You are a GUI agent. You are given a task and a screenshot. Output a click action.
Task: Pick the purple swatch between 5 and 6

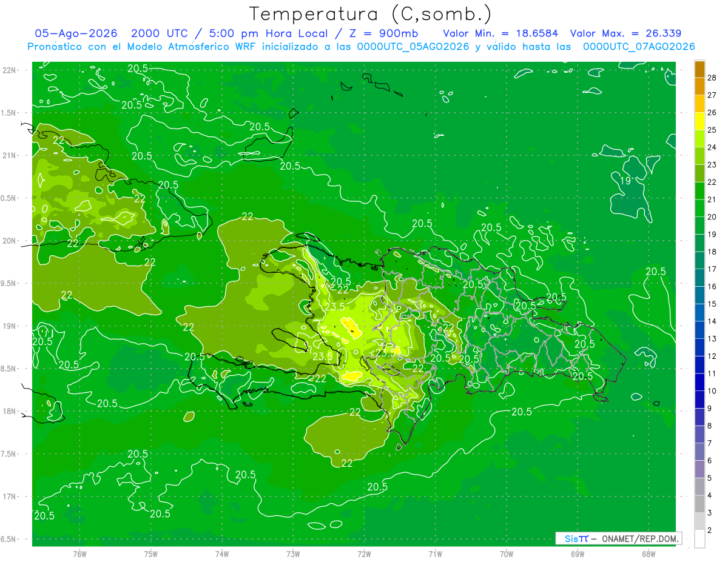(x=700, y=469)
